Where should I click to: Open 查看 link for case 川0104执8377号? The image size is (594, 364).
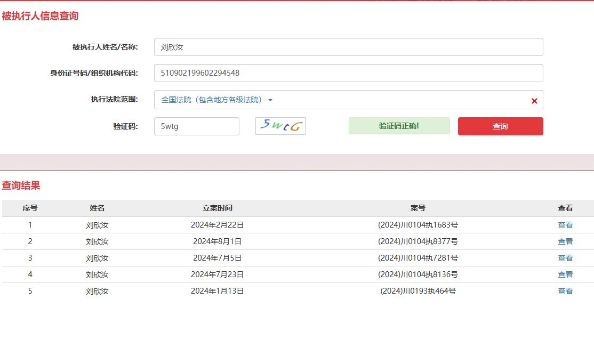[x=565, y=241]
